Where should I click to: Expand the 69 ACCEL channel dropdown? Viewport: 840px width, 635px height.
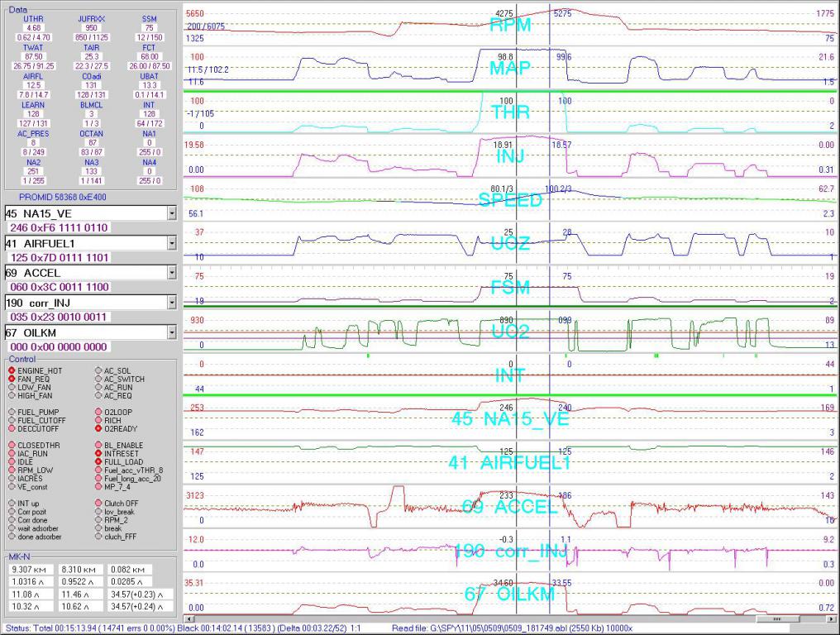click(x=171, y=273)
